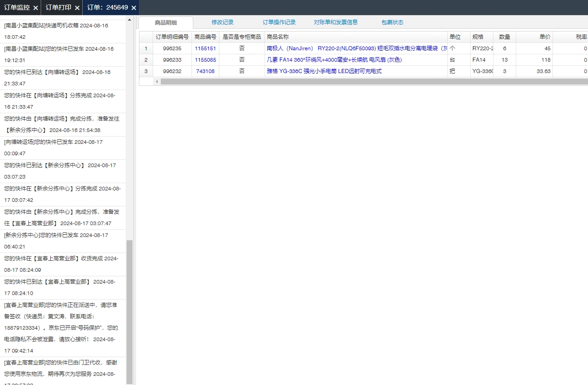This screenshot has width=588, height=385.
Task: Select log entry 准备发往【新余分拣中心】
Action: point(62,124)
